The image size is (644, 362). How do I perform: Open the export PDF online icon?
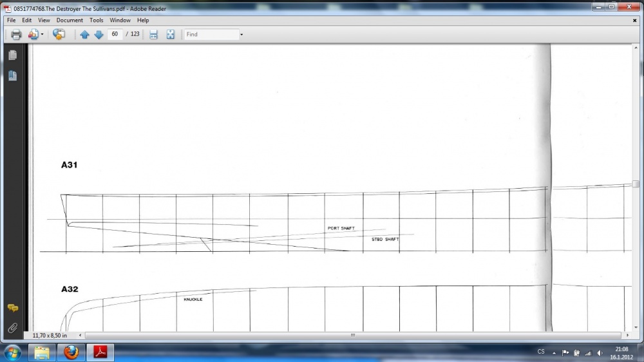point(33,35)
